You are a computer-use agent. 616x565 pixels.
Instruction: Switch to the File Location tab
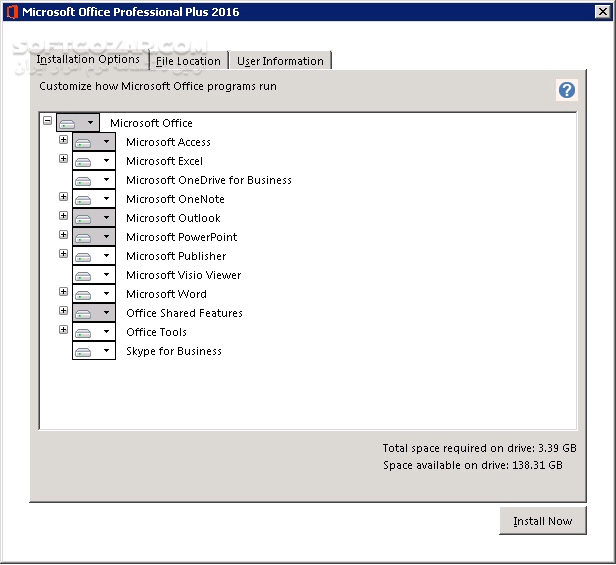tap(188, 61)
